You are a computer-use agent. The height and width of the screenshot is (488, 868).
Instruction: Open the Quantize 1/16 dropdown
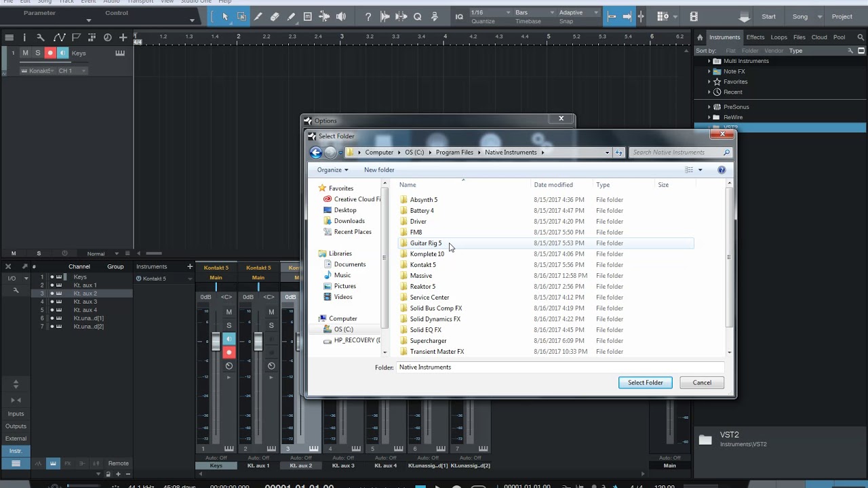[x=490, y=13]
